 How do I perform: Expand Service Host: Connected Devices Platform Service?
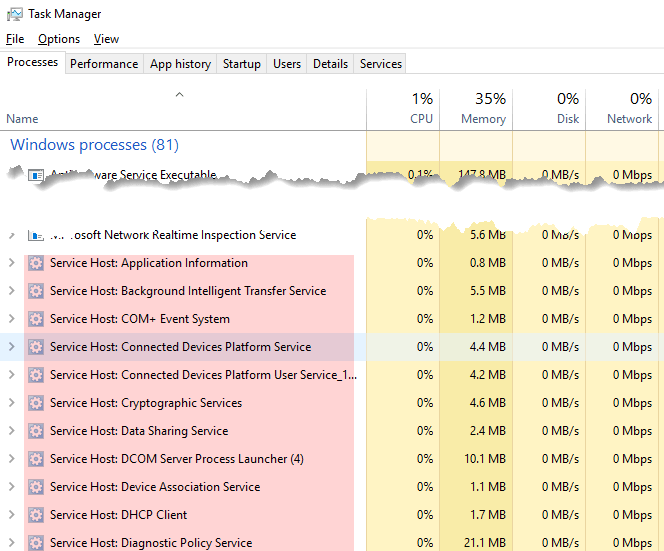click(11, 347)
